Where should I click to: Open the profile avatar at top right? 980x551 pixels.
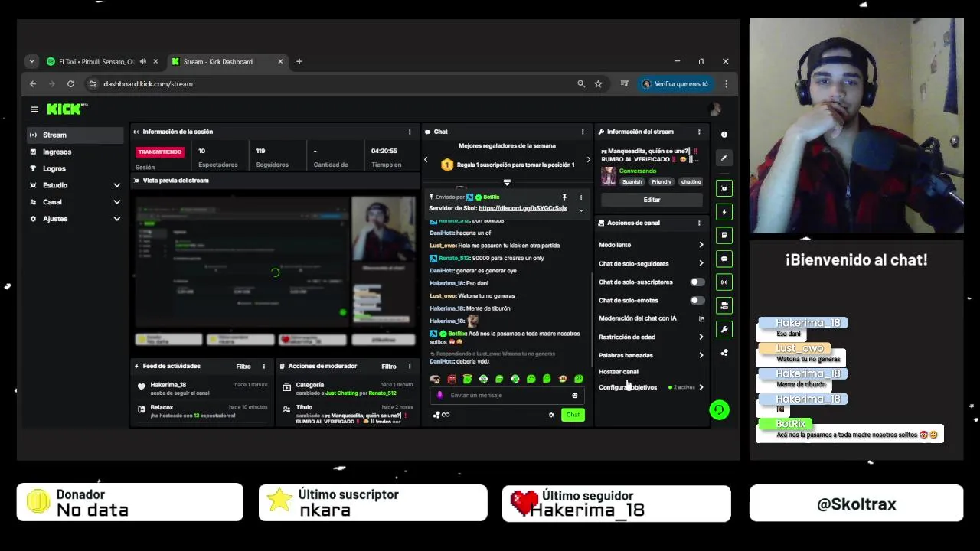[x=716, y=109]
